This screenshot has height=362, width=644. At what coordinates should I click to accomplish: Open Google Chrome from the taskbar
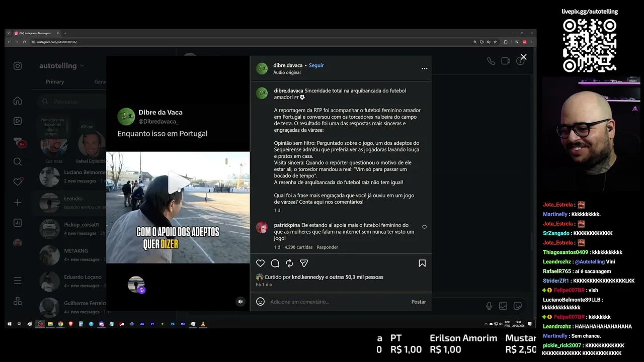tap(60, 324)
